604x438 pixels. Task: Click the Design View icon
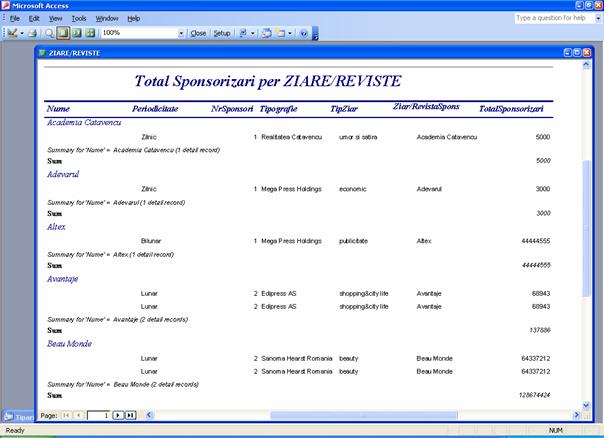(12, 33)
